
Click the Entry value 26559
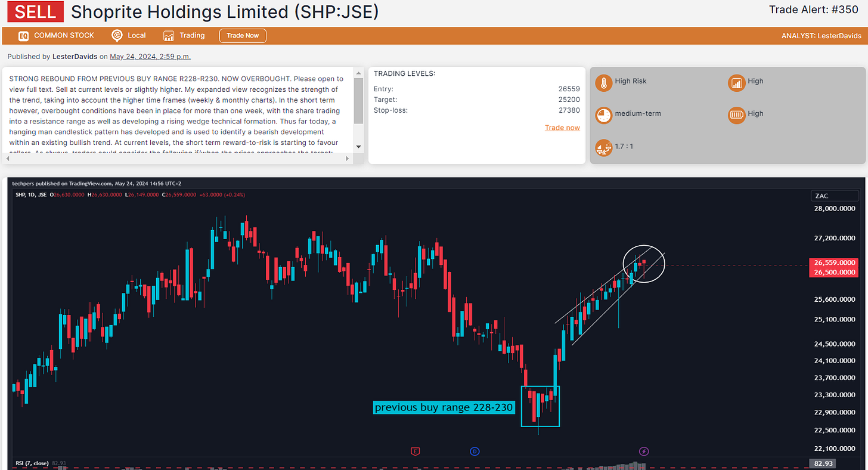tap(569, 89)
